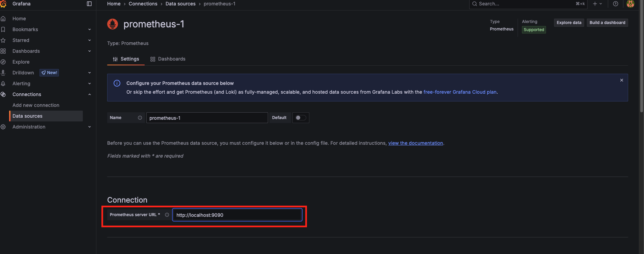Open Add new connection menu item
This screenshot has height=254, width=644.
[x=36, y=105]
